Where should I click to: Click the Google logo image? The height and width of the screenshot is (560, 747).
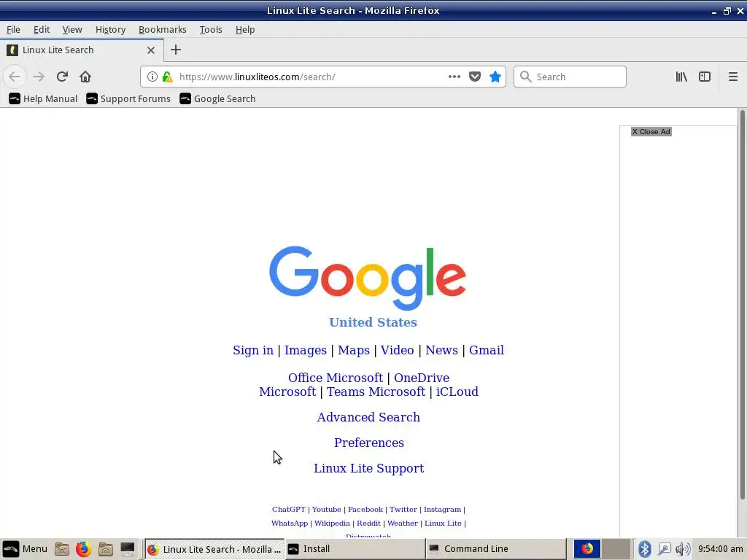[x=368, y=278]
